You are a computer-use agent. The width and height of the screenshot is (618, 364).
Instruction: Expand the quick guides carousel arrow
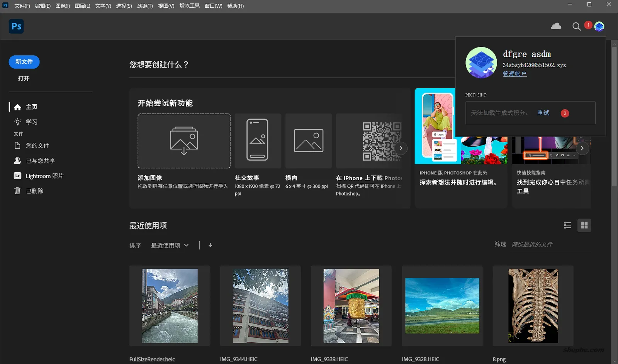pyautogui.click(x=582, y=148)
